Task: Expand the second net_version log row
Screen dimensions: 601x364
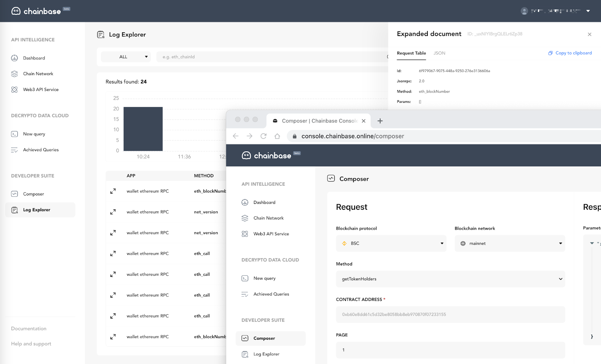Action: pyautogui.click(x=113, y=233)
